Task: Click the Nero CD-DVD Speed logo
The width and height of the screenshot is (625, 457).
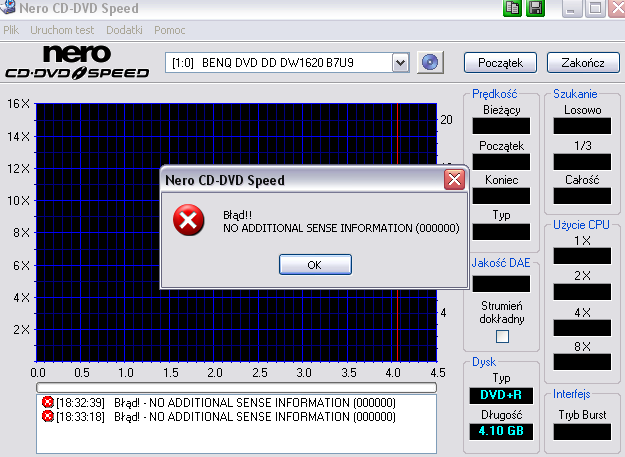Action: [77, 62]
